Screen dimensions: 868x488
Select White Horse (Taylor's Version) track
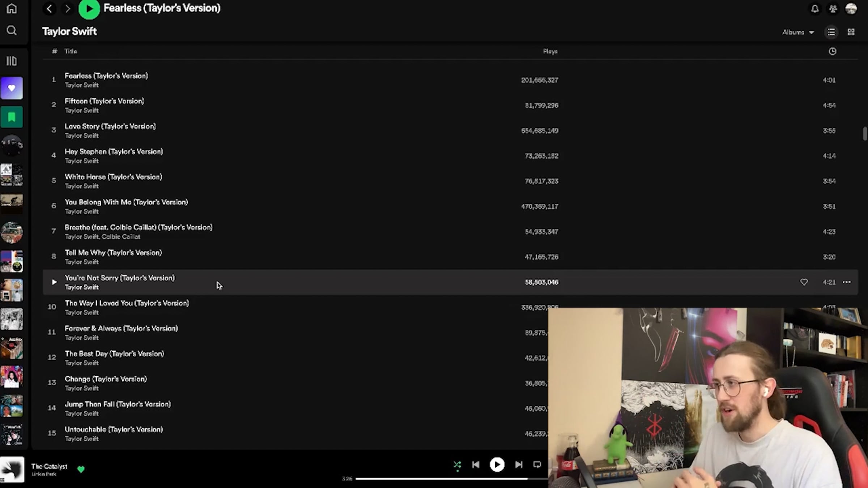pyautogui.click(x=114, y=177)
